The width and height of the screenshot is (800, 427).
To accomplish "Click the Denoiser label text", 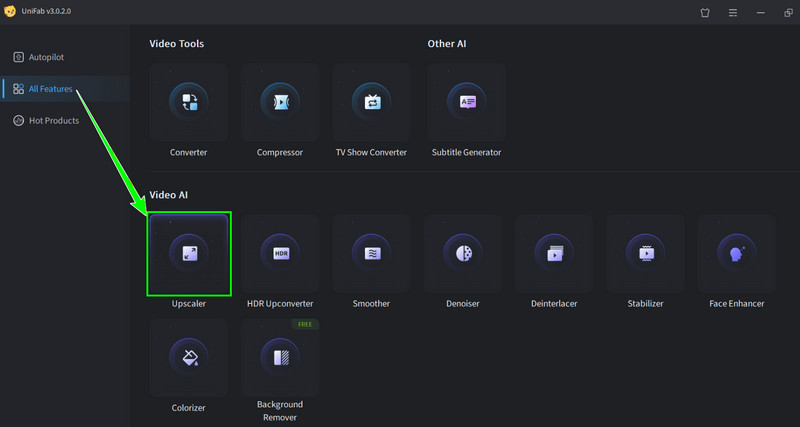I will (463, 304).
